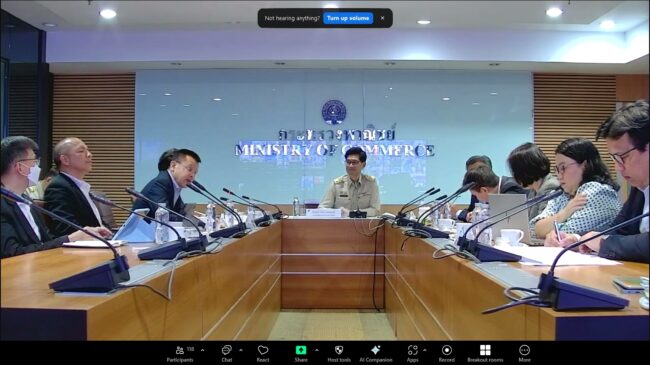650x365 pixels.
Task: Open the Apps menu
Action: (412, 354)
